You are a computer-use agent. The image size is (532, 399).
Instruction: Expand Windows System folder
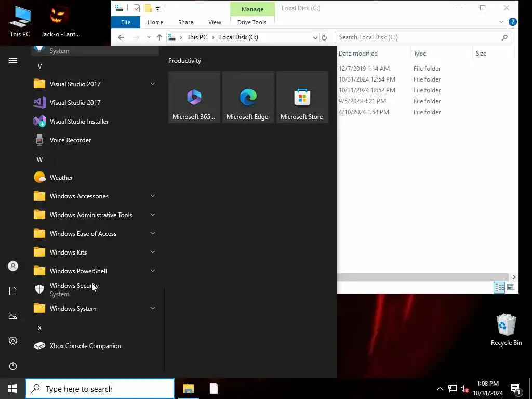tap(153, 308)
